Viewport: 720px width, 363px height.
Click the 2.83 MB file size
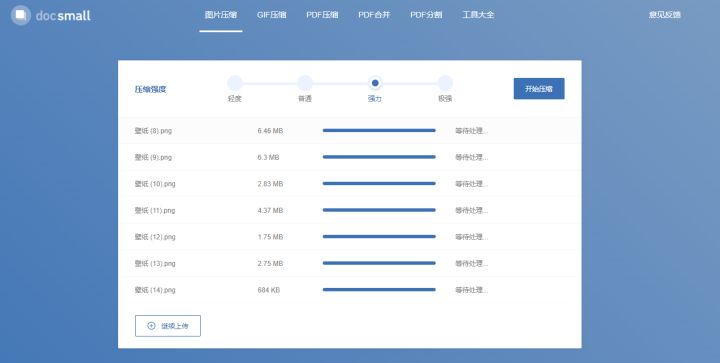coord(270,184)
